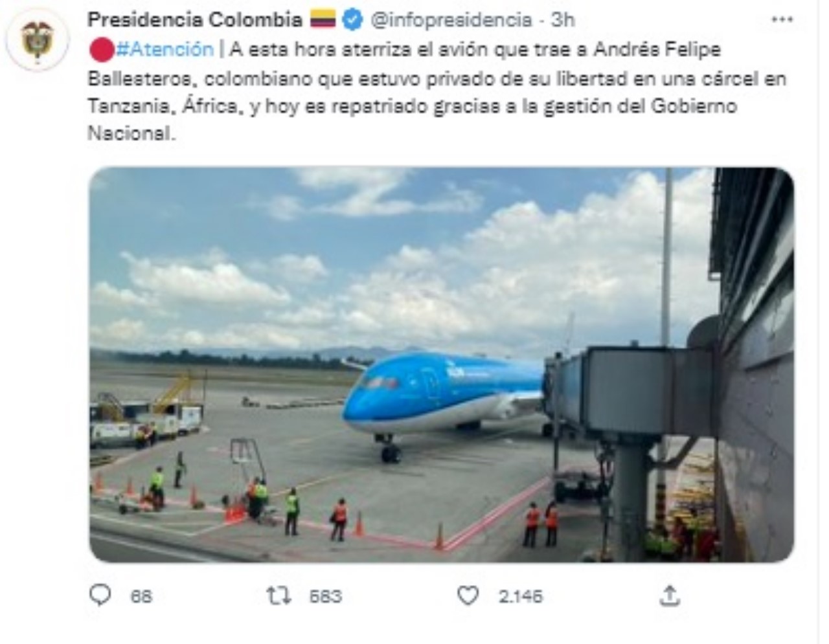Screen dimensions: 829x644
Task: Open the #Atención hashtag link
Action: pos(165,49)
